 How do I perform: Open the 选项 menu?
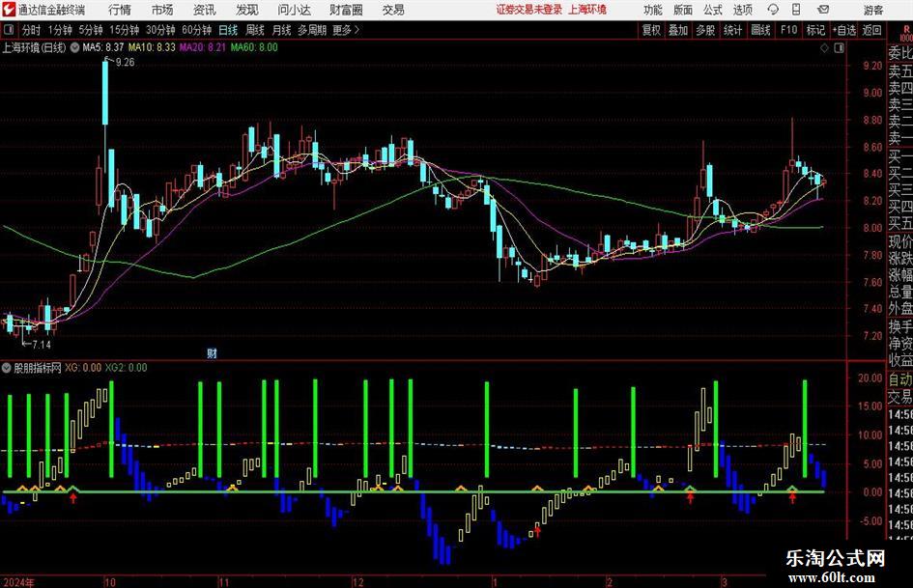[x=742, y=10]
